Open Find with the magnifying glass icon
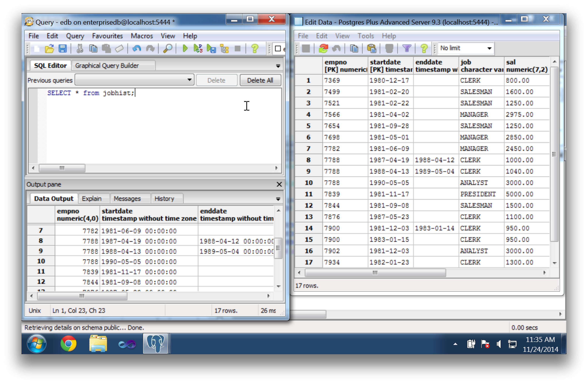The height and width of the screenshot is (384, 588). coord(168,48)
